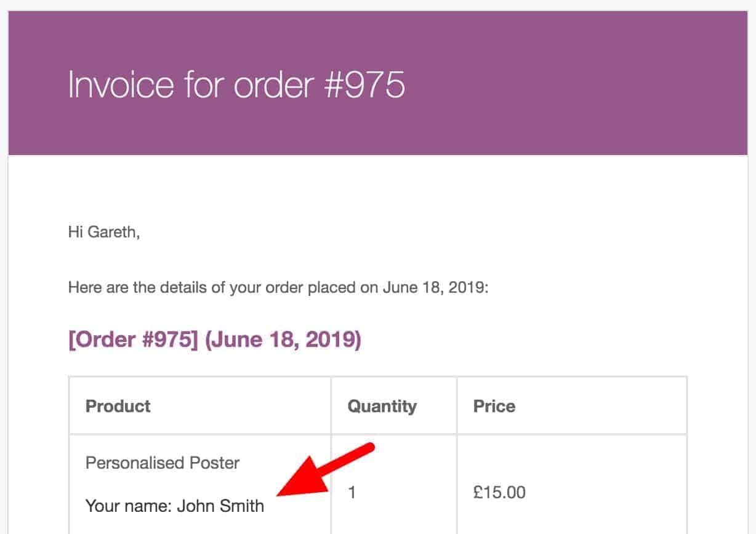Click the 'John Smith' personalisation value

click(220, 506)
